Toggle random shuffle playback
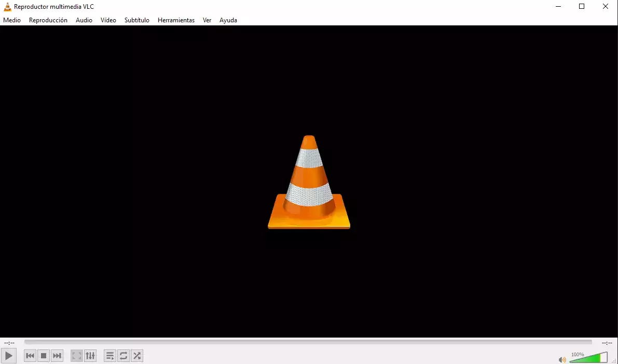 [x=137, y=356]
